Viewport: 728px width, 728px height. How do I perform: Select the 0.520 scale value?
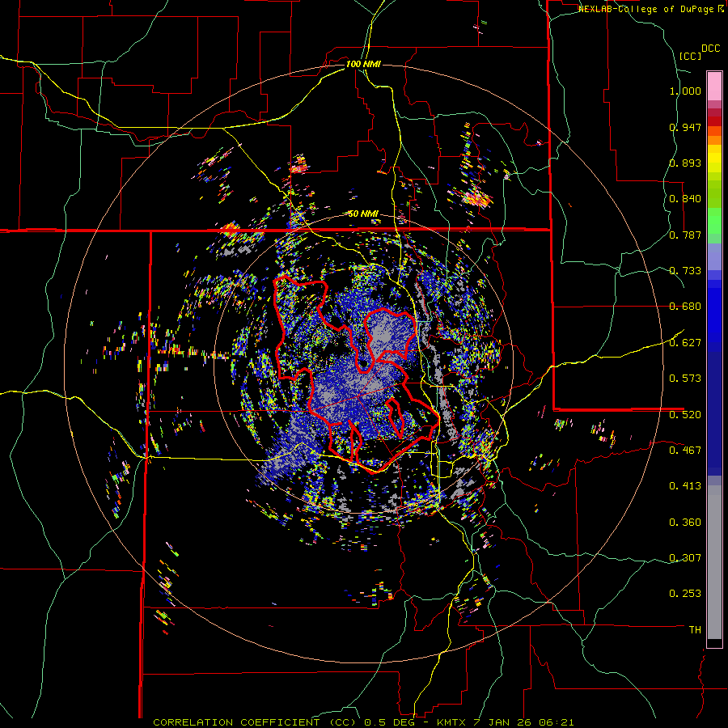[685, 415]
